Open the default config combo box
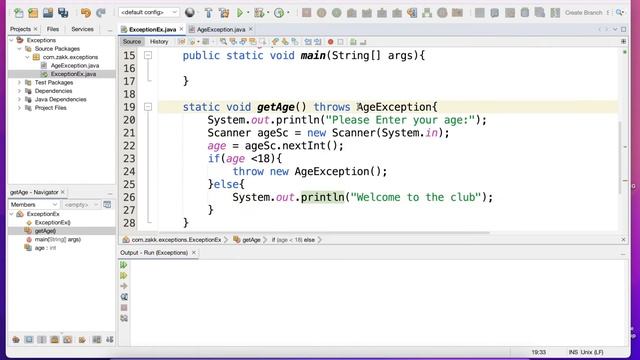 click(149, 12)
